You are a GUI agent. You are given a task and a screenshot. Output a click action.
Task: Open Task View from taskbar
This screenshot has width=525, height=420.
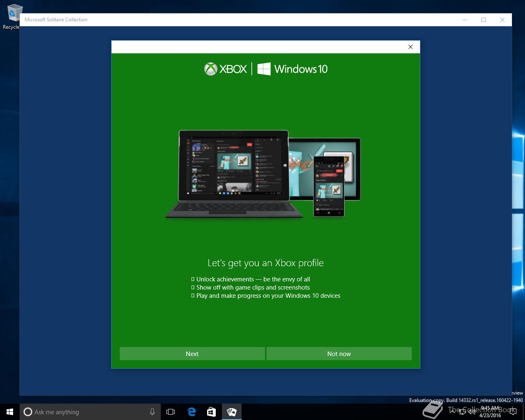tap(171, 412)
